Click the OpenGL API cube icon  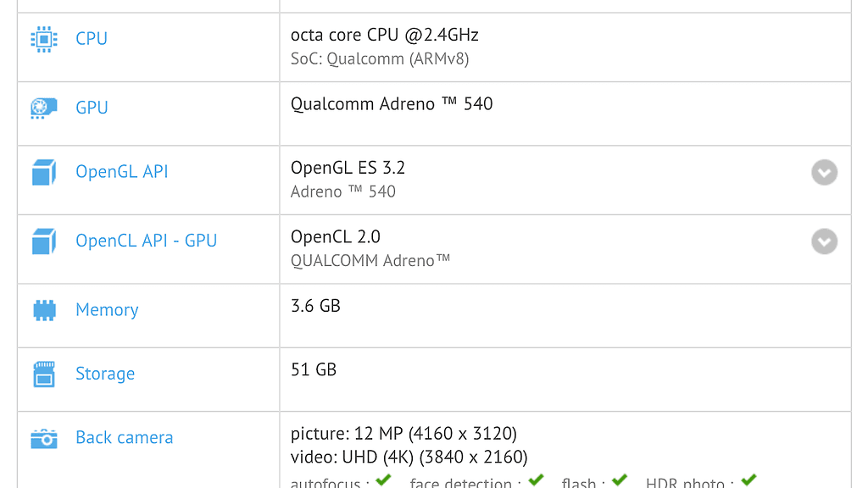pos(44,172)
